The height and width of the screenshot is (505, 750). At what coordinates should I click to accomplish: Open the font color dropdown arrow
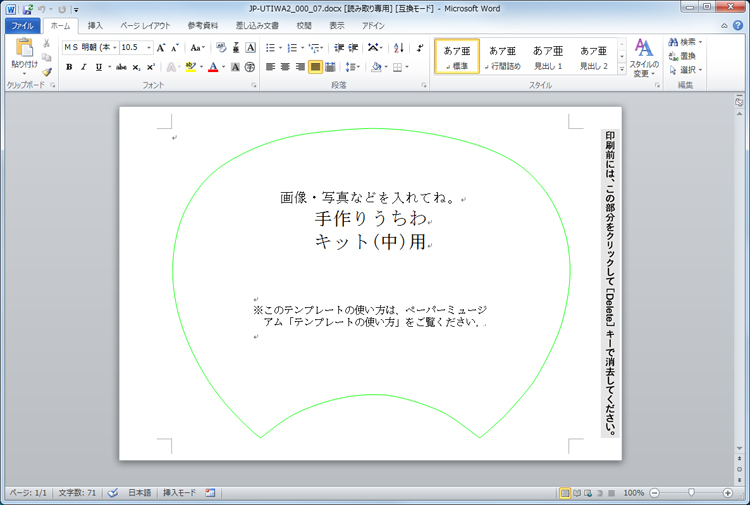[223, 67]
